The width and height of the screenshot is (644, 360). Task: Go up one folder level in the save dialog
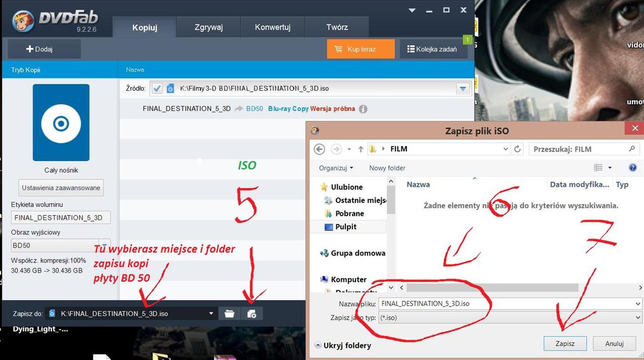point(361,149)
